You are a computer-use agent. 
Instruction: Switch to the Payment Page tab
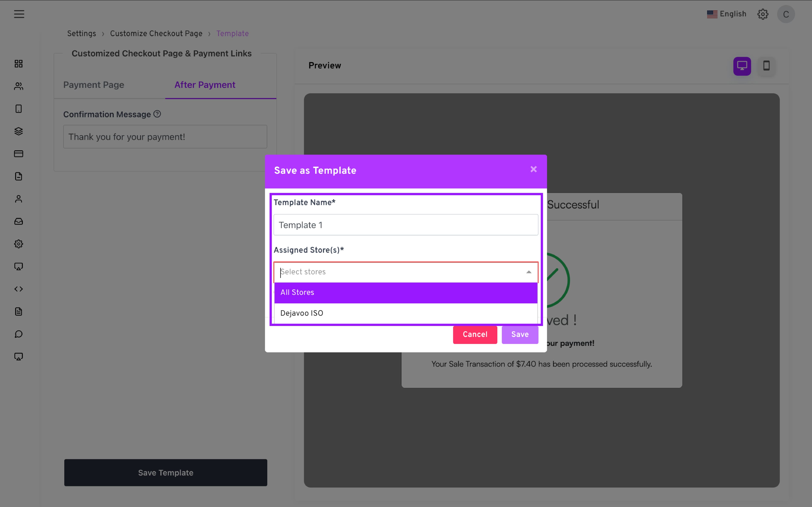point(94,85)
